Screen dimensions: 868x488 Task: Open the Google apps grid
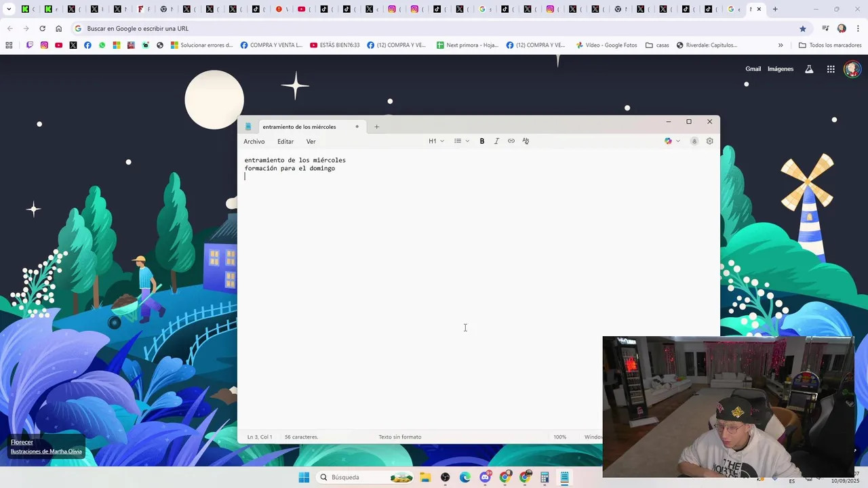pos(831,69)
